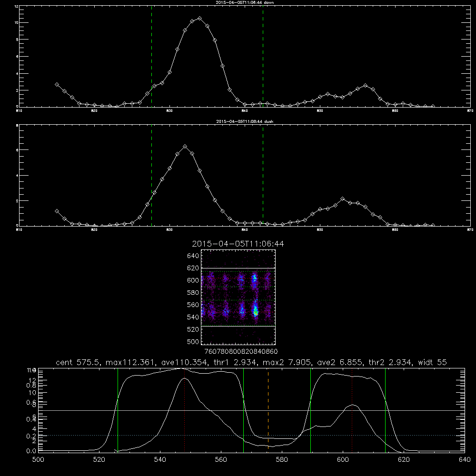Click bottom plot x-axis label '500'
The height and width of the screenshot is (476, 476).
click(38, 460)
